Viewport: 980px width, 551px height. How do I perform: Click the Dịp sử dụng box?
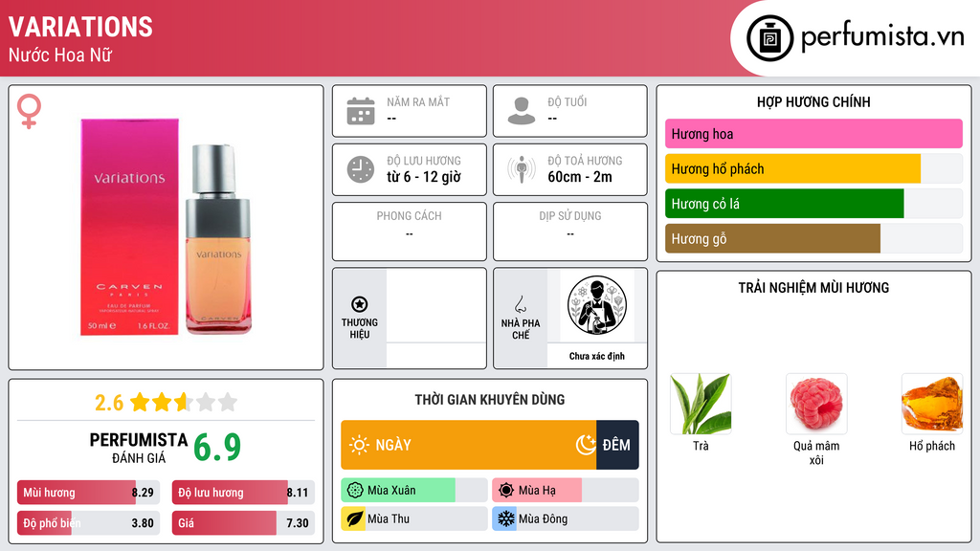point(570,231)
